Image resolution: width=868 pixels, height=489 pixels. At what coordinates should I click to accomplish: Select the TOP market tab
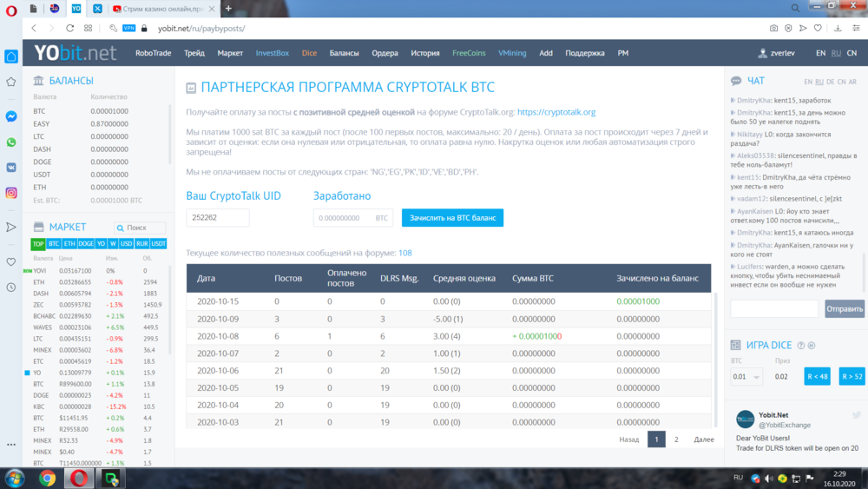tap(37, 244)
